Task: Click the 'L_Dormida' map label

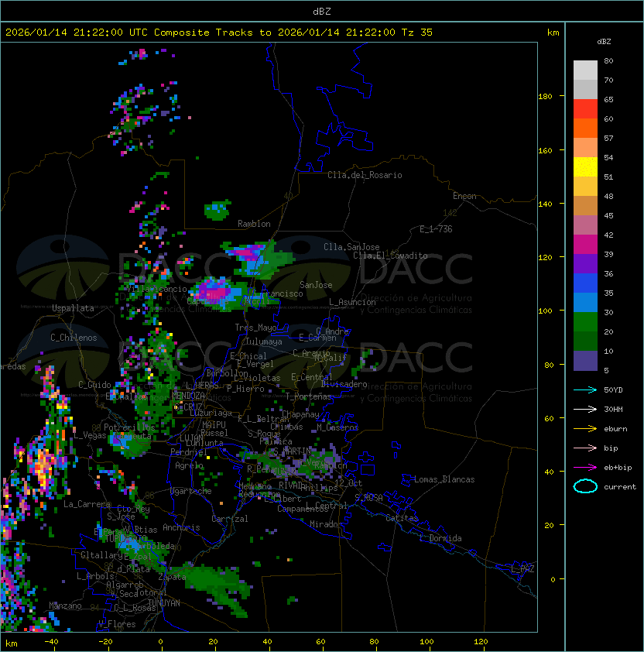Action: pyautogui.click(x=440, y=538)
